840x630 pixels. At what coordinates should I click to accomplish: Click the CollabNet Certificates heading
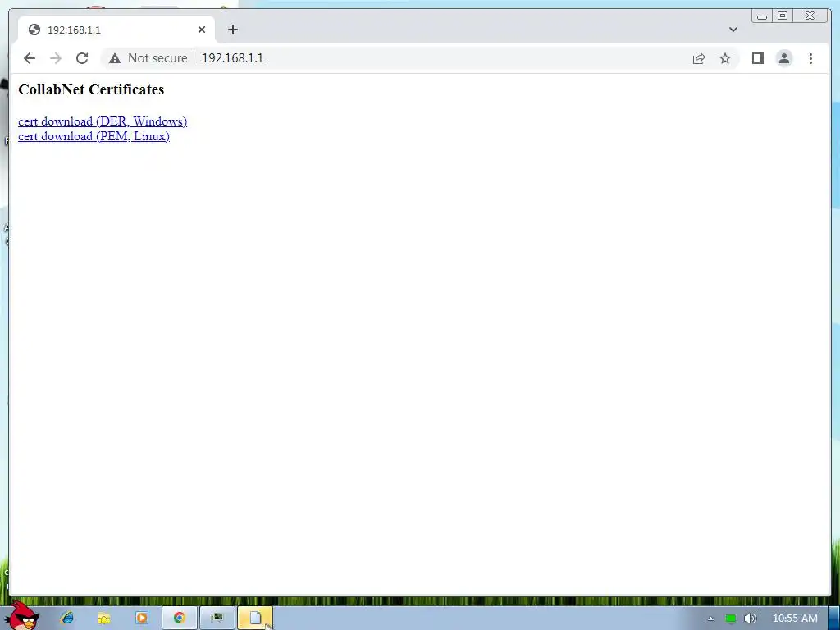(91, 89)
